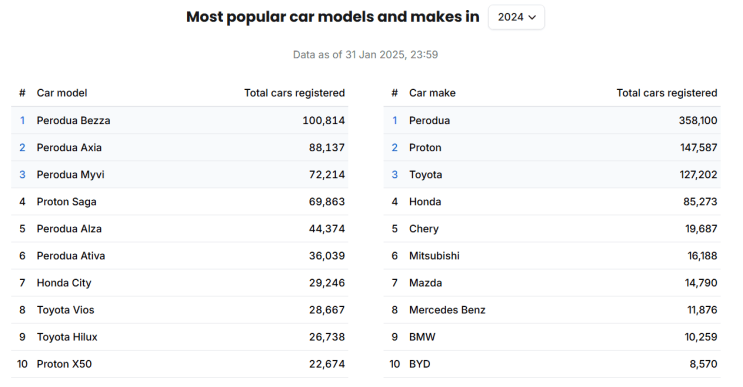This screenshot has width=743, height=387.
Task: Select the 8,570 total
Action: (703, 364)
